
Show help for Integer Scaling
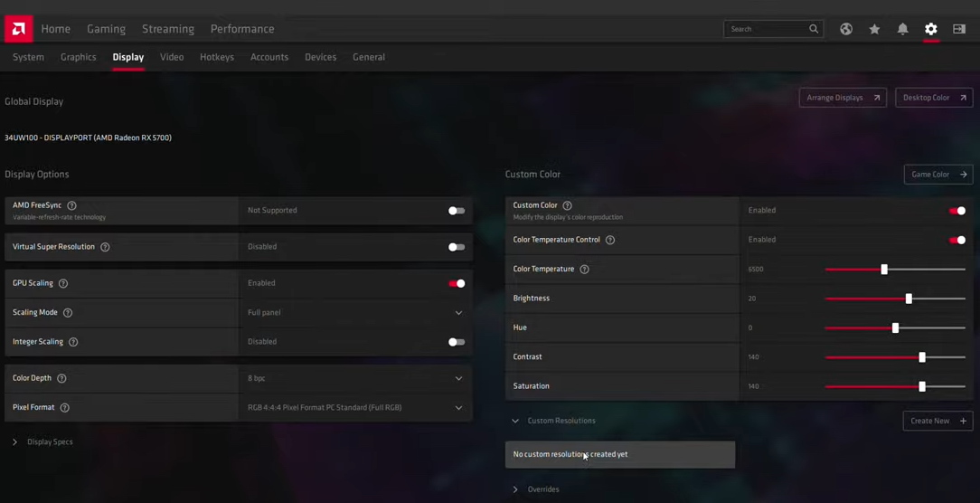coord(73,342)
